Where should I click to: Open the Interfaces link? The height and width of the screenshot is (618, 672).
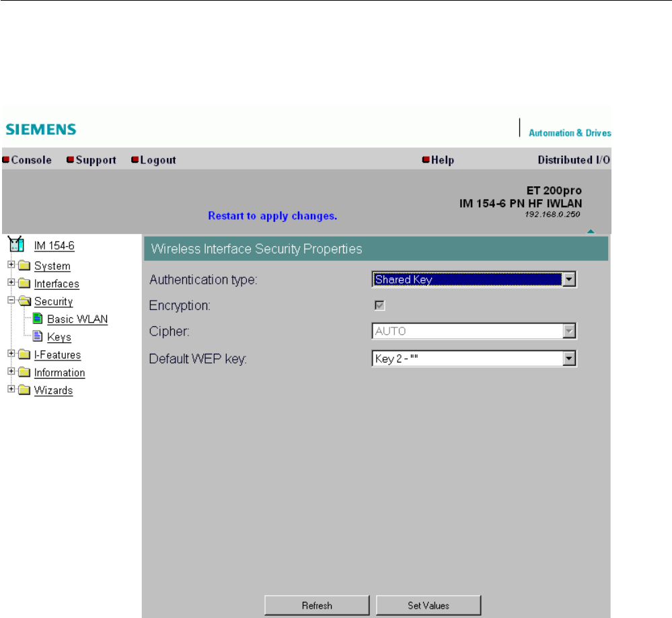pyautogui.click(x=57, y=284)
